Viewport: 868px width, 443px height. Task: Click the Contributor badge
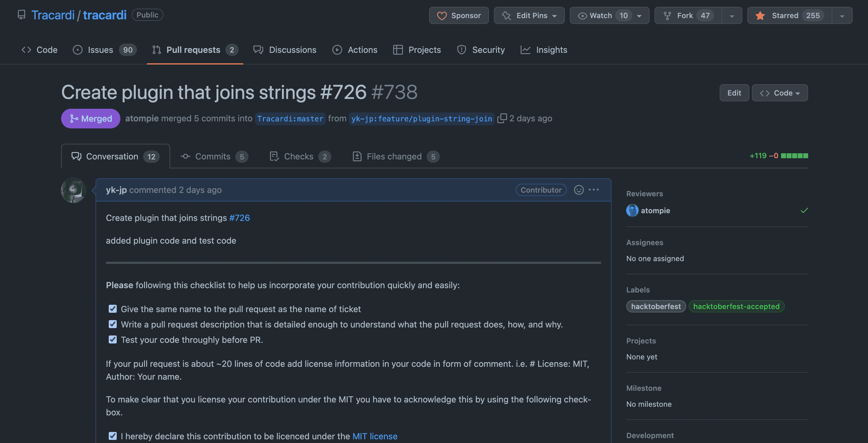541,190
